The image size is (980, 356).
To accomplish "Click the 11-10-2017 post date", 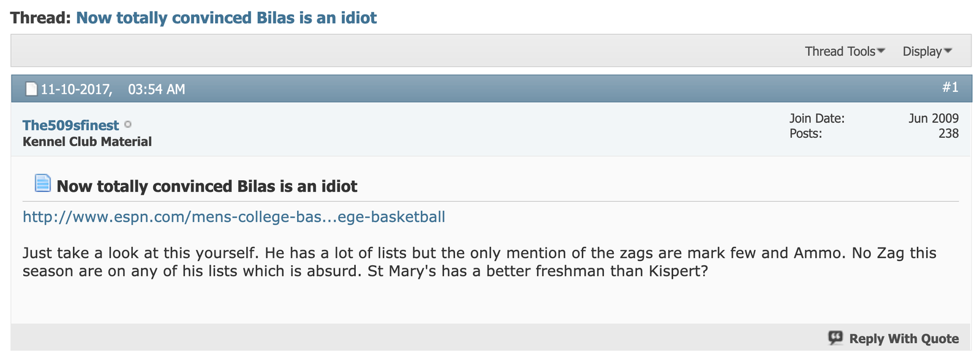I will click(77, 89).
